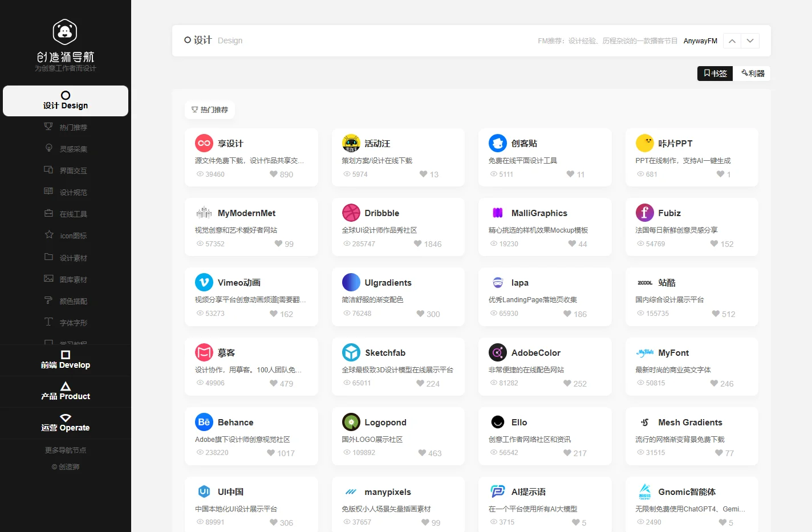
Task: Click the MyModernMet icon
Action: point(204,213)
